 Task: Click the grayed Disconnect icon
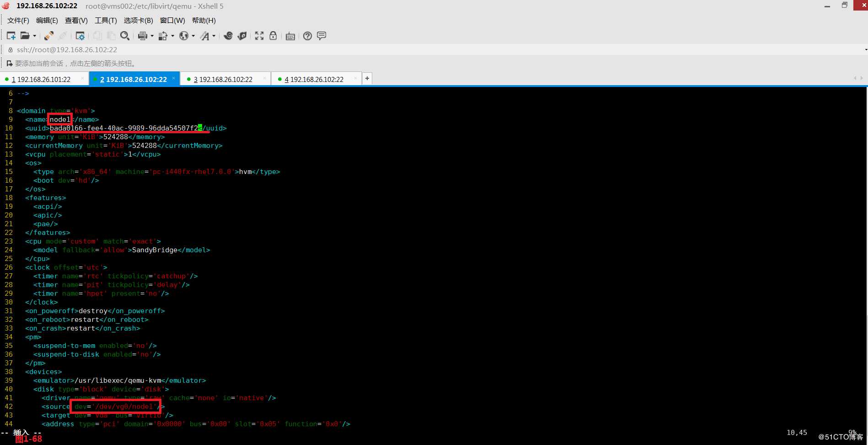pyautogui.click(x=63, y=36)
